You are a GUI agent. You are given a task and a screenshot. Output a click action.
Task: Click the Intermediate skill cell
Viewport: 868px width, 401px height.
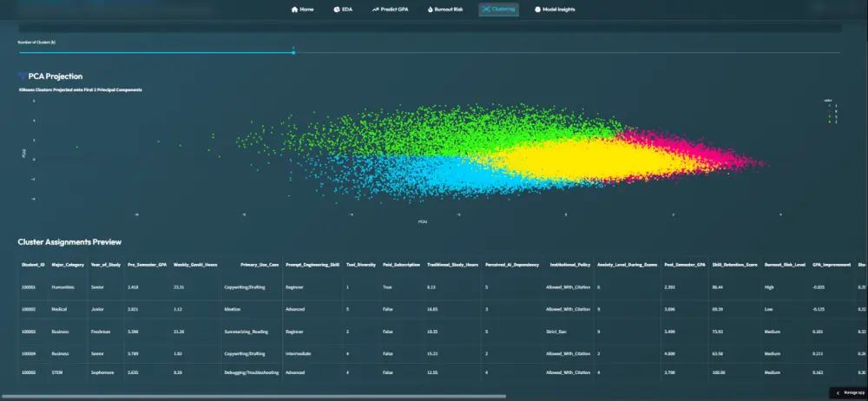pos(298,354)
